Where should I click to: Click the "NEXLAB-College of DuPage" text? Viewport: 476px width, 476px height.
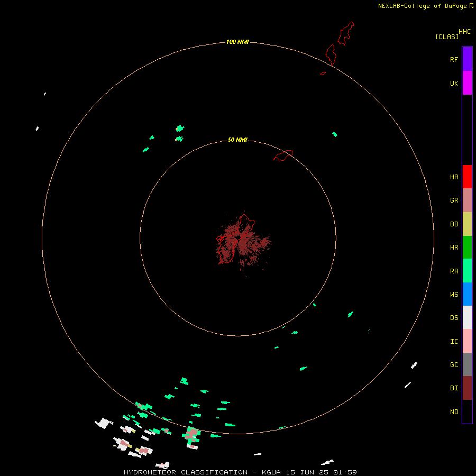(423, 6)
